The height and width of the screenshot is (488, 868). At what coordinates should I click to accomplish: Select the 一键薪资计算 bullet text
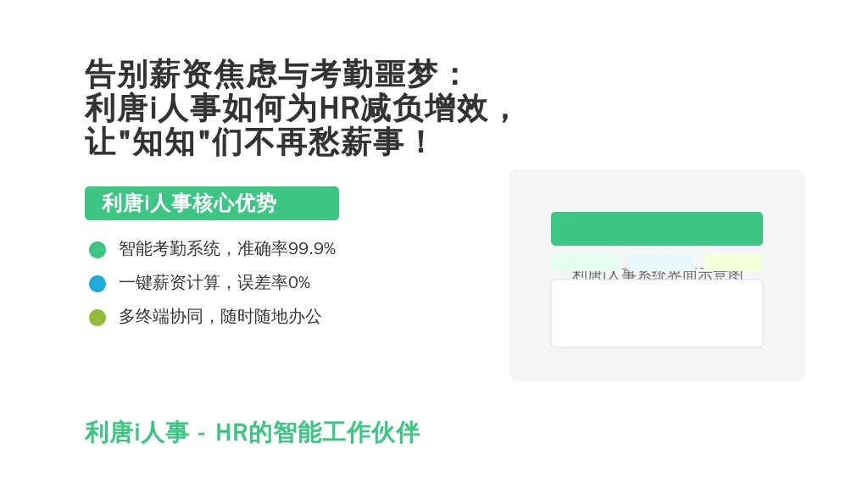pos(170,283)
